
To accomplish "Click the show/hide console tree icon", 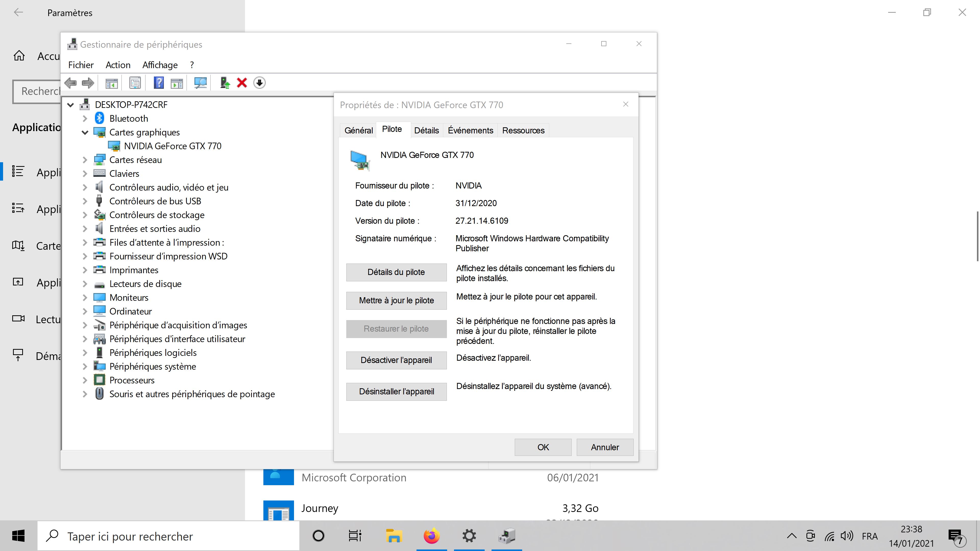I will coord(112,82).
